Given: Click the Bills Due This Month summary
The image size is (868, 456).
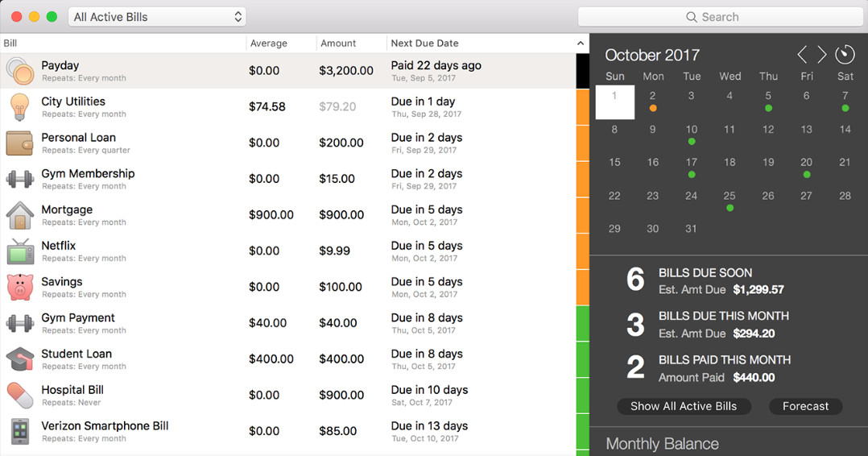Looking at the screenshot, I should [x=708, y=324].
